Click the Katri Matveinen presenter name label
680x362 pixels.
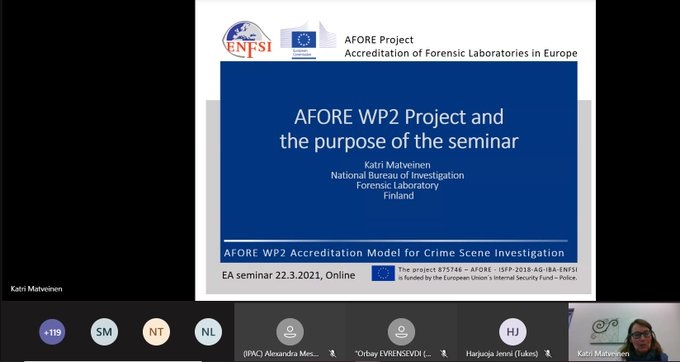[x=36, y=289]
